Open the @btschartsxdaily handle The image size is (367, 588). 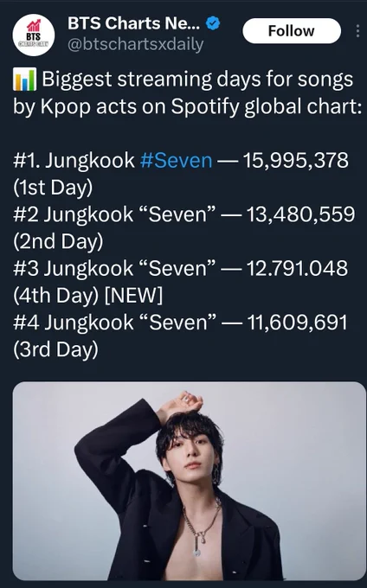(x=136, y=45)
